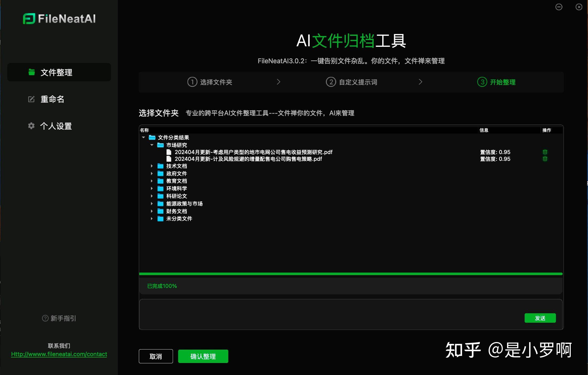
Task: Select the 教育文档 folder icon
Action: pos(160,181)
